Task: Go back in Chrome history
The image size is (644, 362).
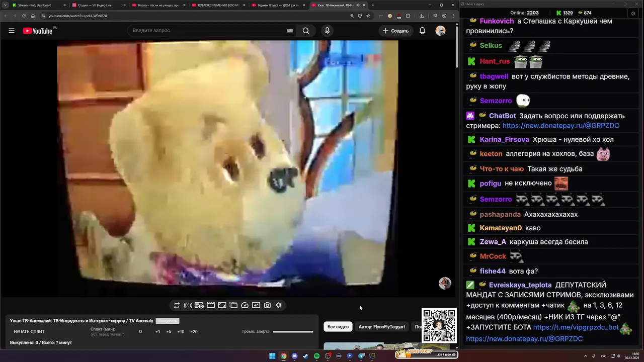Action: click(x=6, y=16)
